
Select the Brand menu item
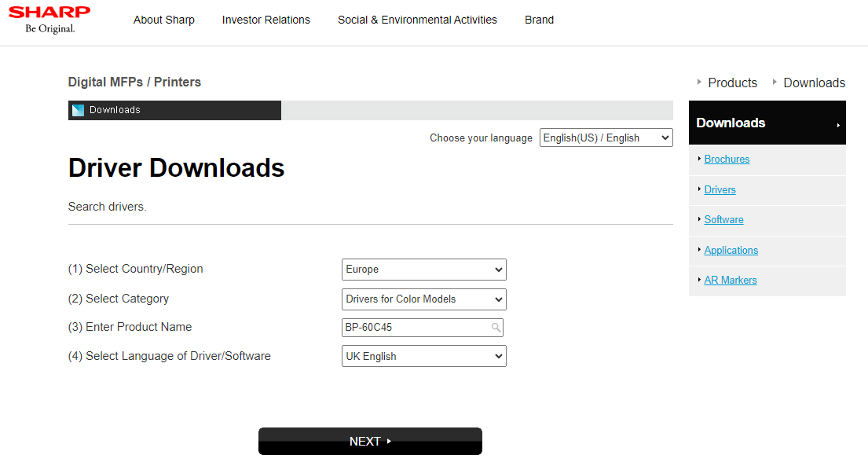[x=539, y=20]
